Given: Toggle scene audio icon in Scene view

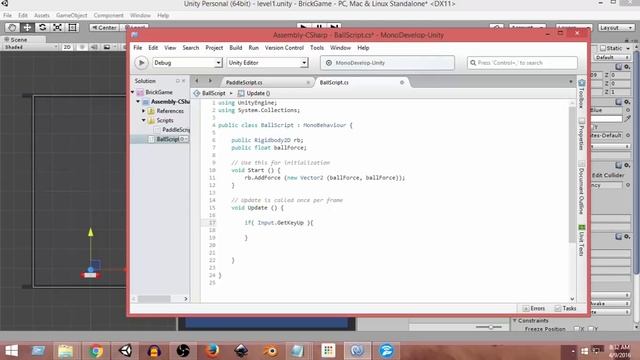Looking at the screenshot, I should (x=94, y=47).
